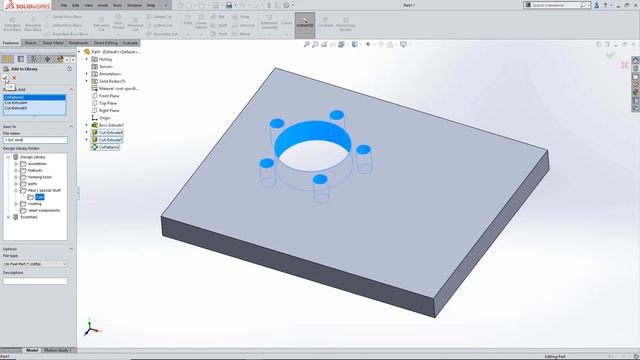The height and width of the screenshot is (360, 640).
Task: Collapse the Save To section
Action: coord(71,127)
